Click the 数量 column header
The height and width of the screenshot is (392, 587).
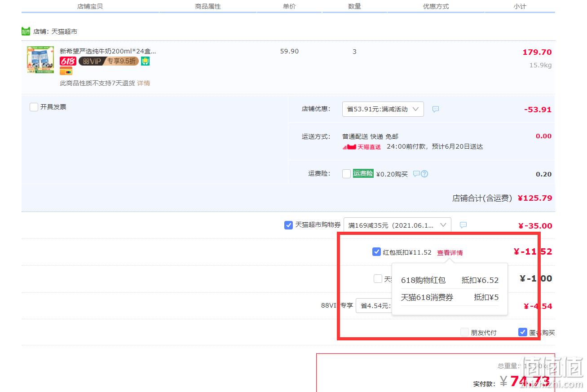click(x=354, y=6)
